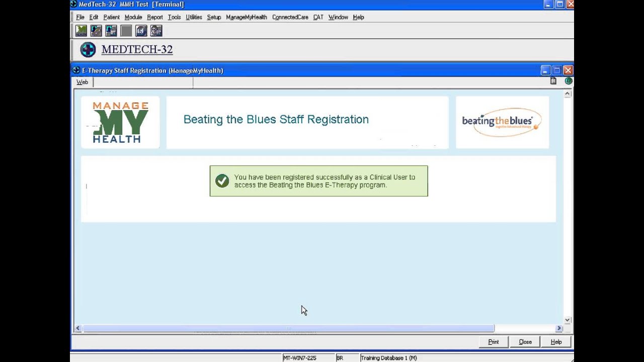The width and height of the screenshot is (644, 362).
Task: Click the toolbar icon showing a face with glasses
Action: [x=156, y=31]
